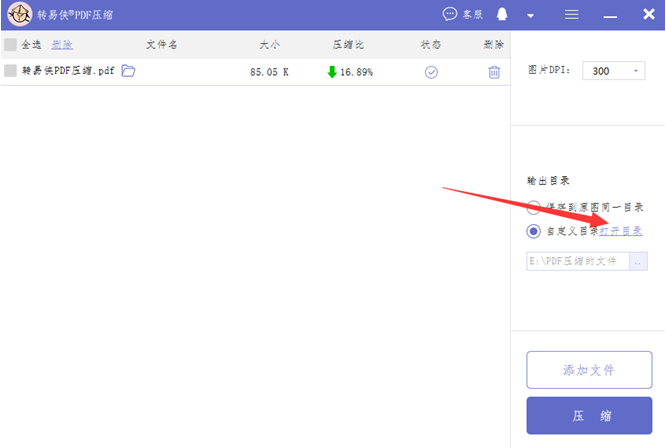The height and width of the screenshot is (448, 666).
Task: Click the 删除 column header on the right
Action: 494,45
